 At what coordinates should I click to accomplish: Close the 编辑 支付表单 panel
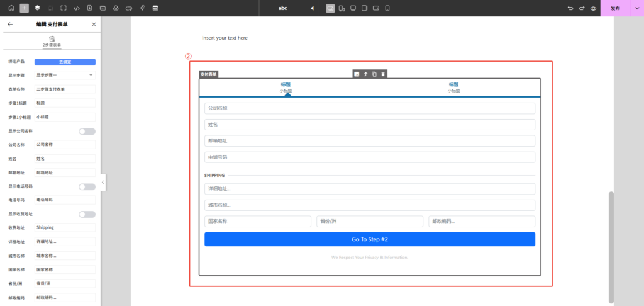coord(94,24)
